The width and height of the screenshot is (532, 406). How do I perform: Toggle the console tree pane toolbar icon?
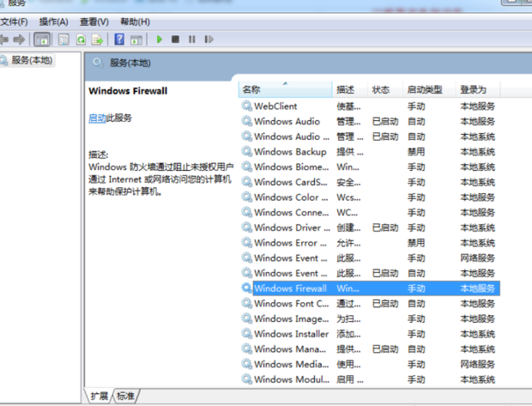(x=42, y=39)
